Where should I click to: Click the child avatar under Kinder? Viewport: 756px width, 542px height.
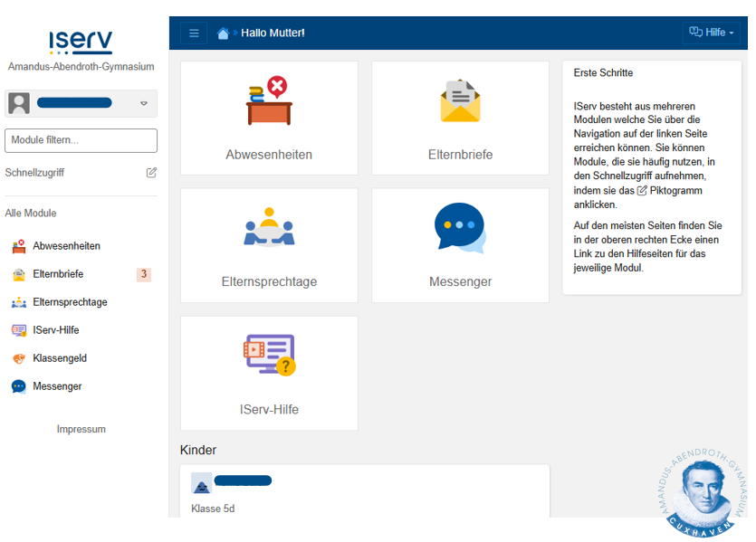[202, 483]
